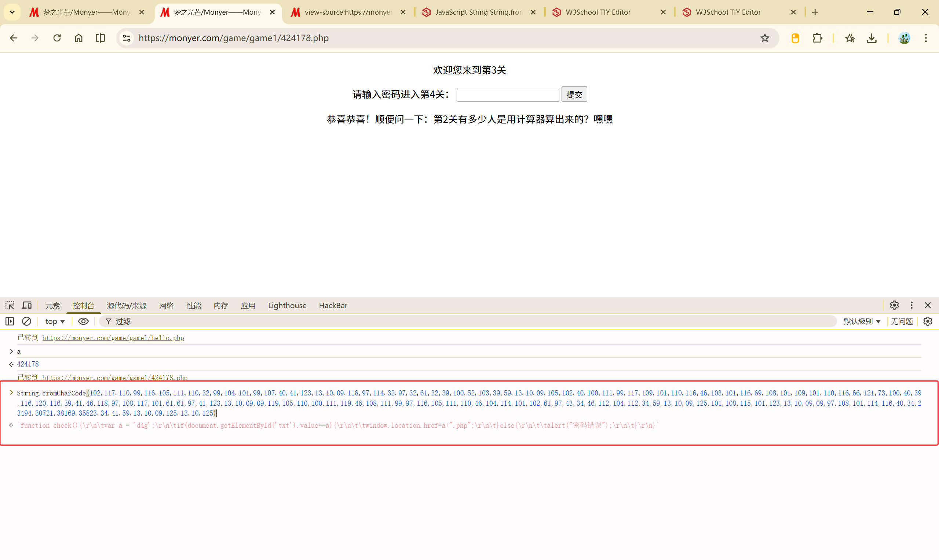Open the hello.php console link

113,338
